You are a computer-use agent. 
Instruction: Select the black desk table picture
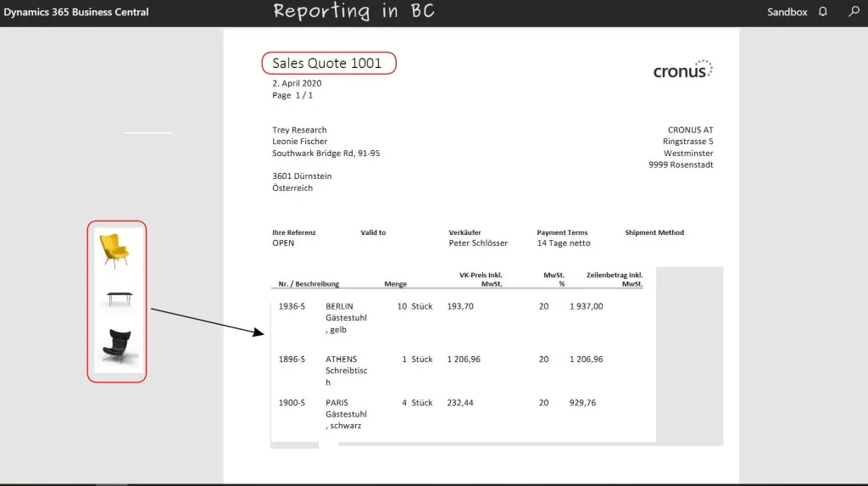[x=120, y=297]
